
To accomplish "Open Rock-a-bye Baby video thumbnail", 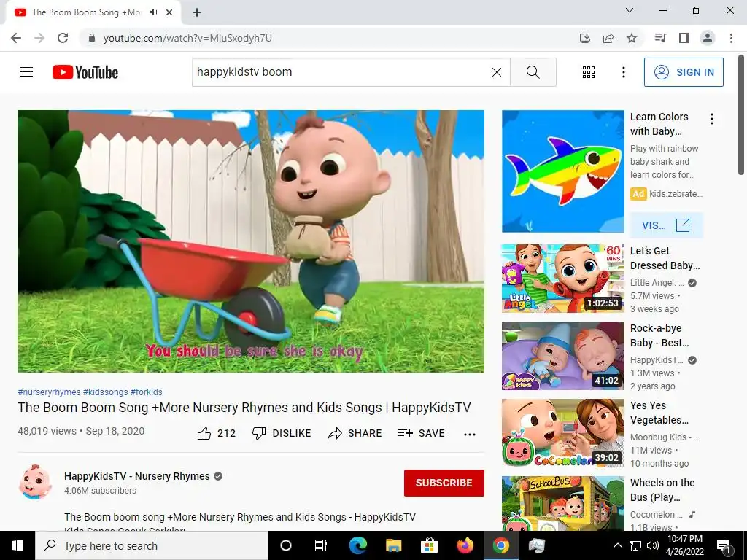I will click(x=562, y=356).
